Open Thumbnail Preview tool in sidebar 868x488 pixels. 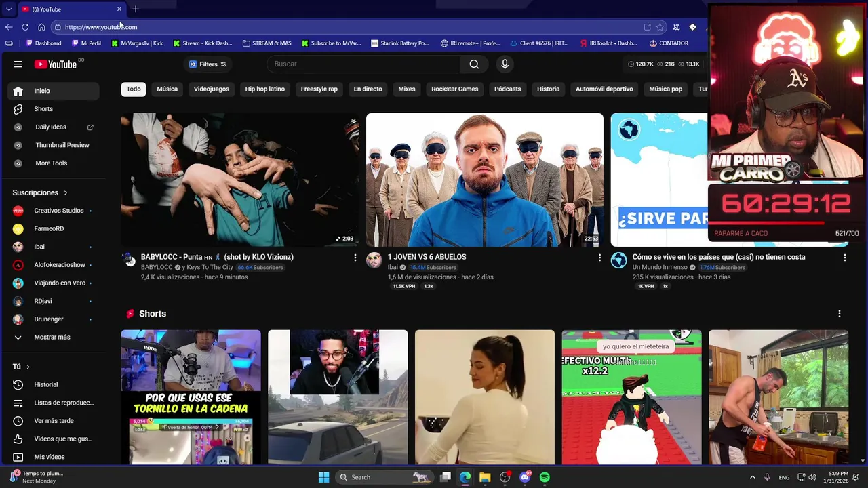[x=54, y=145]
